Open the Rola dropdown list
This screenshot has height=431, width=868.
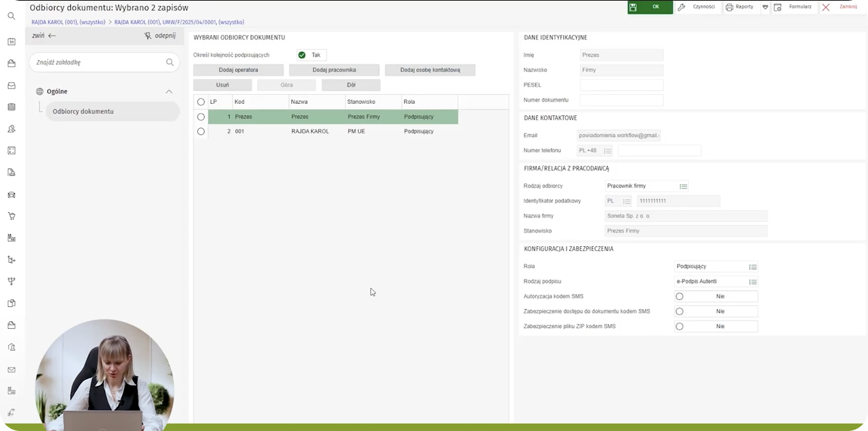pyautogui.click(x=753, y=267)
